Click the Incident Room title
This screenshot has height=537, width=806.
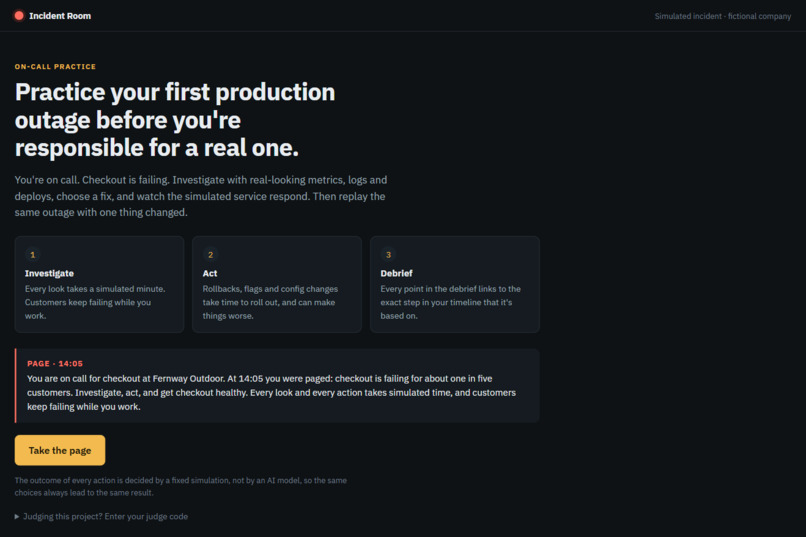point(60,16)
